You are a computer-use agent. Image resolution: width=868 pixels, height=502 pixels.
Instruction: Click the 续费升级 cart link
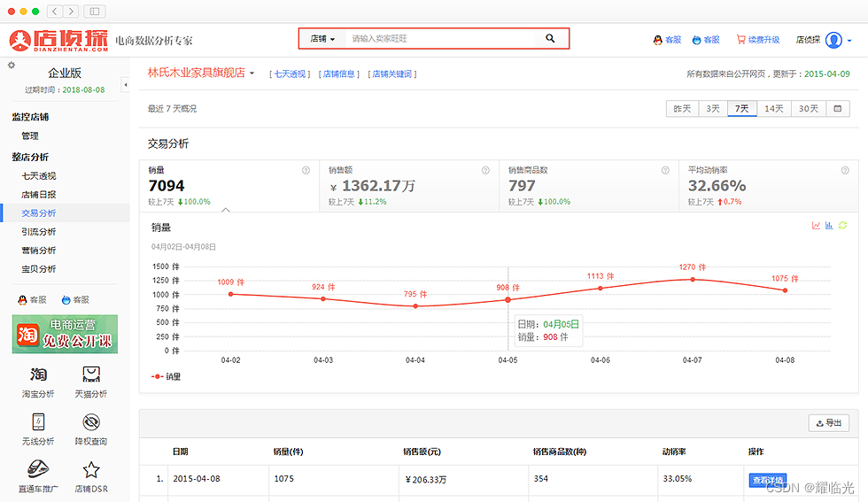click(x=758, y=40)
